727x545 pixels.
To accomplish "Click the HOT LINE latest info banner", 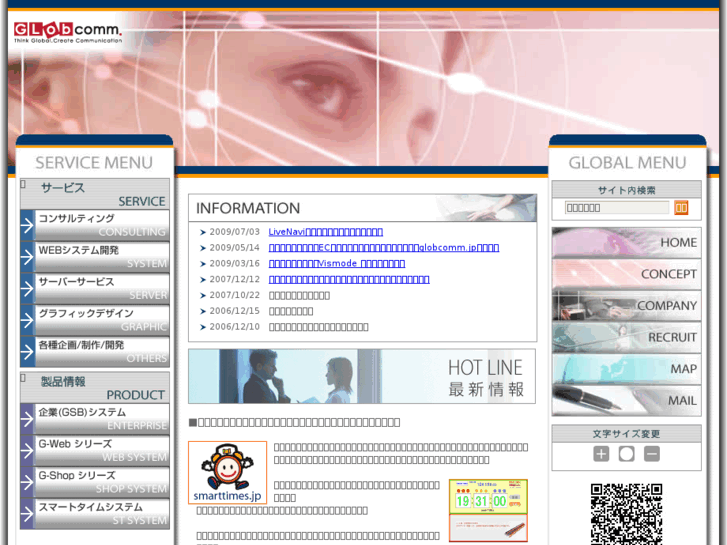I will coord(362,376).
